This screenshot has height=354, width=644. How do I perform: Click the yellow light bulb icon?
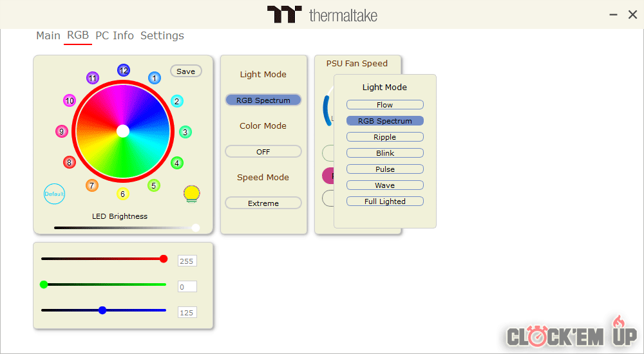(x=191, y=193)
